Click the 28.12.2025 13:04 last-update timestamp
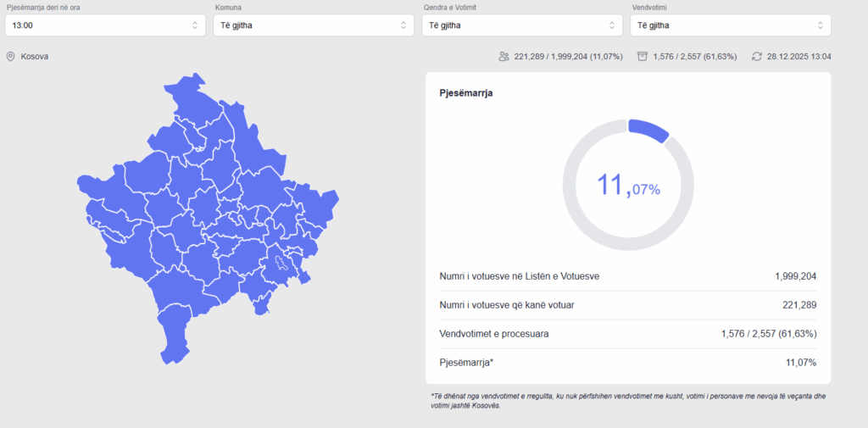The width and height of the screenshot is (868, 428). (798, 57)
